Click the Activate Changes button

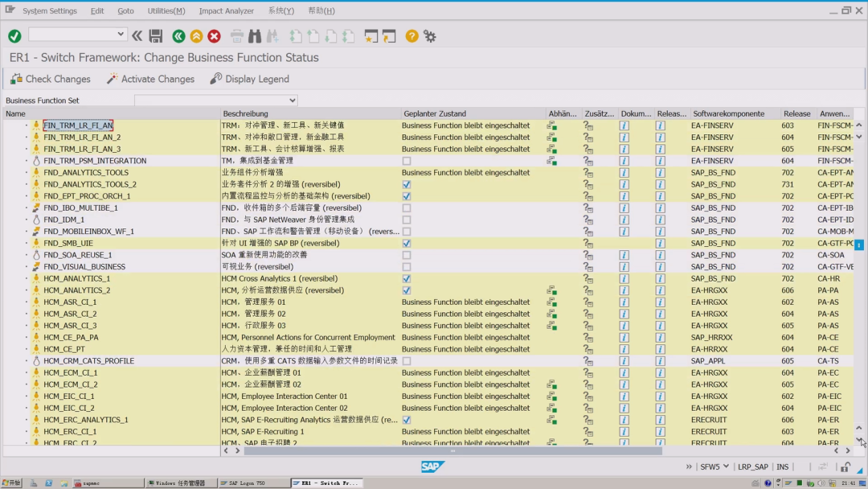pyautogui.click(x=150, y=79)
